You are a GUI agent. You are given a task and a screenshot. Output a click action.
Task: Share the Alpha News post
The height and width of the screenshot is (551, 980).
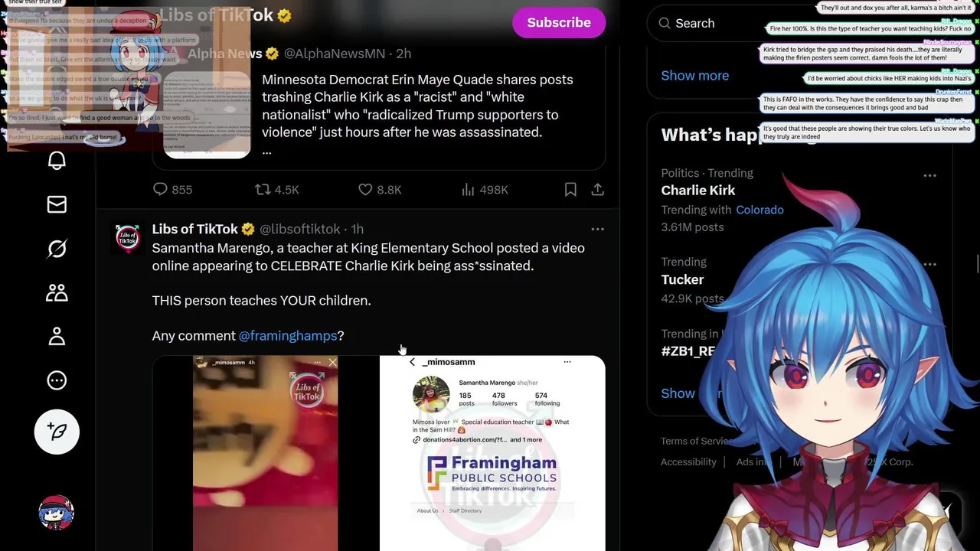[x=598, y=190]
